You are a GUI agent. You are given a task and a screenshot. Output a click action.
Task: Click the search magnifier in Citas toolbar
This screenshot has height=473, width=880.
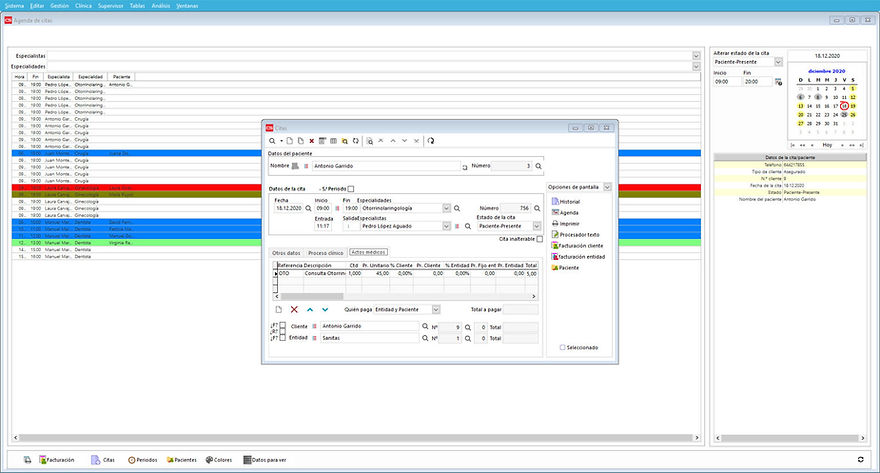tap(272, 141)
